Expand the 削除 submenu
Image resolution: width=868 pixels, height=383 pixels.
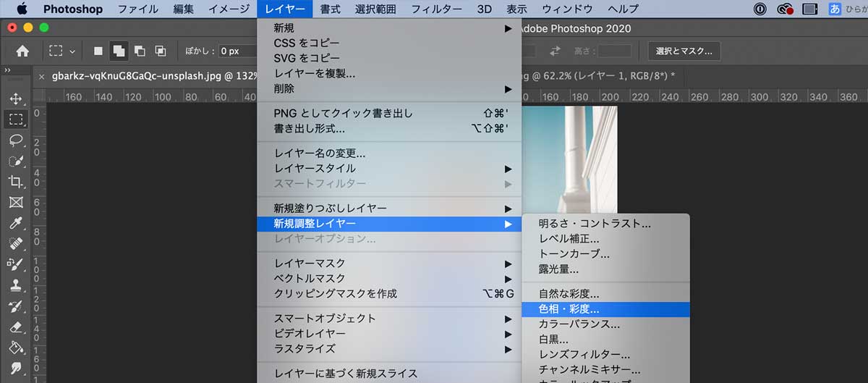click(x=389, y=88)
